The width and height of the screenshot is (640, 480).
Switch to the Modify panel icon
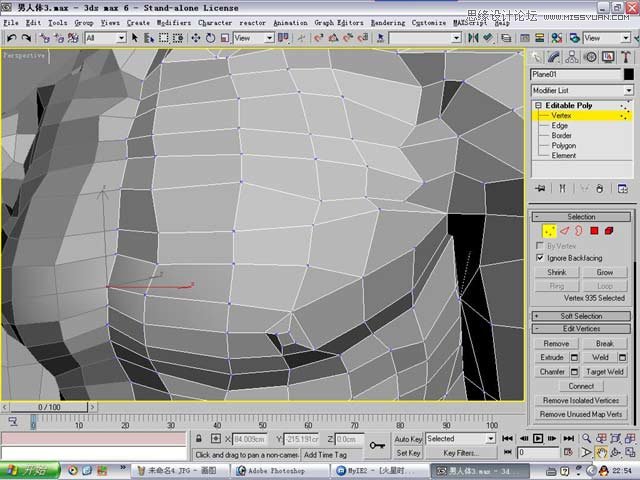pyautogui.click(x=553, y=57)
